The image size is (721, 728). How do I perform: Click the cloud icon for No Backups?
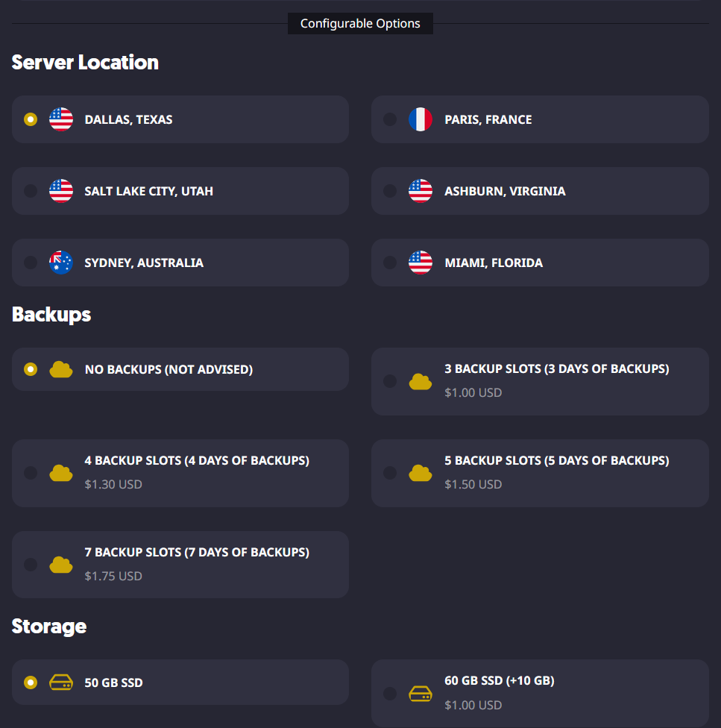point(61,369)
